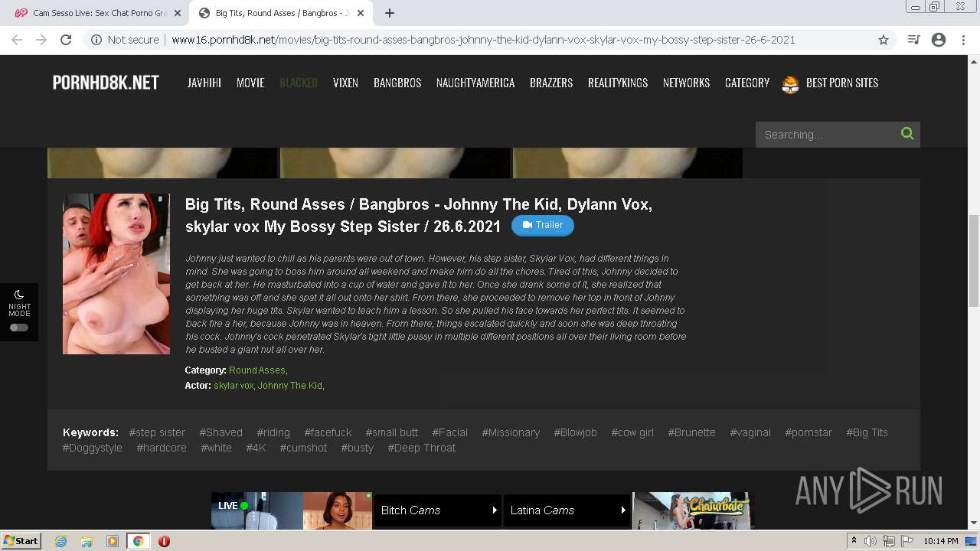Image resolution: width=980 pixels, height=551 pixels.
Task: Open the Chrome profile icon
Action: tap(939, 40)
